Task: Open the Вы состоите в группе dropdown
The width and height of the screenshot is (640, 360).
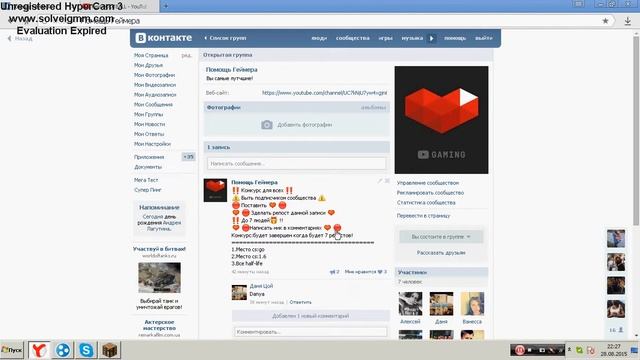Action: pos(441,237)
